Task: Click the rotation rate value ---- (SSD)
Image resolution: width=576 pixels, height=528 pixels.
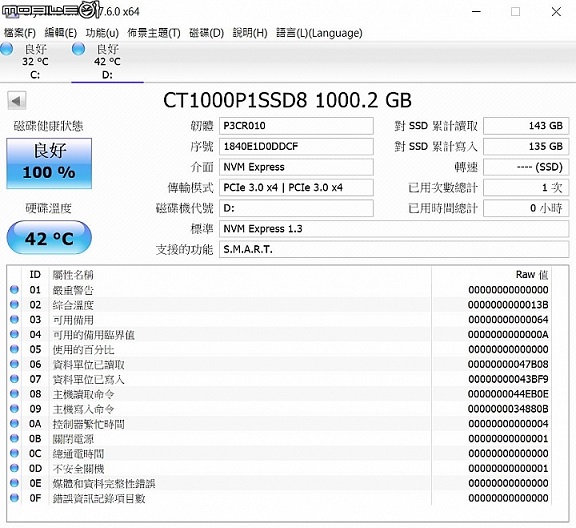Action: [x=526, y=167]
